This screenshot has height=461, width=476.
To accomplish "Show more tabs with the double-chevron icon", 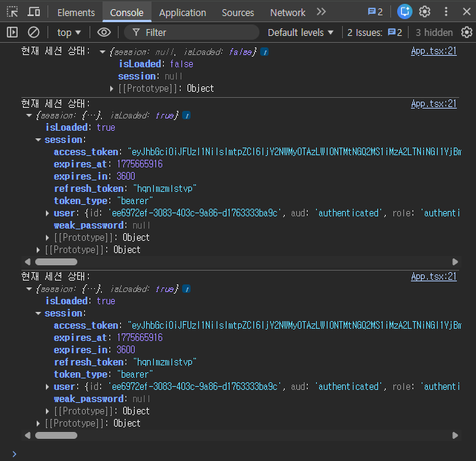I will coord(321,12).
